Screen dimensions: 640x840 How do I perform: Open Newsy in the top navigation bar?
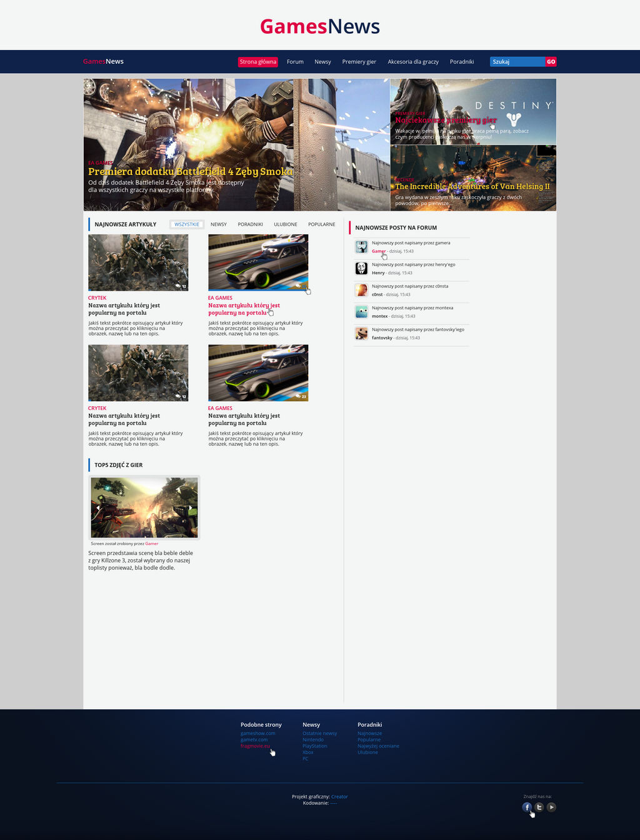(322, 62)
